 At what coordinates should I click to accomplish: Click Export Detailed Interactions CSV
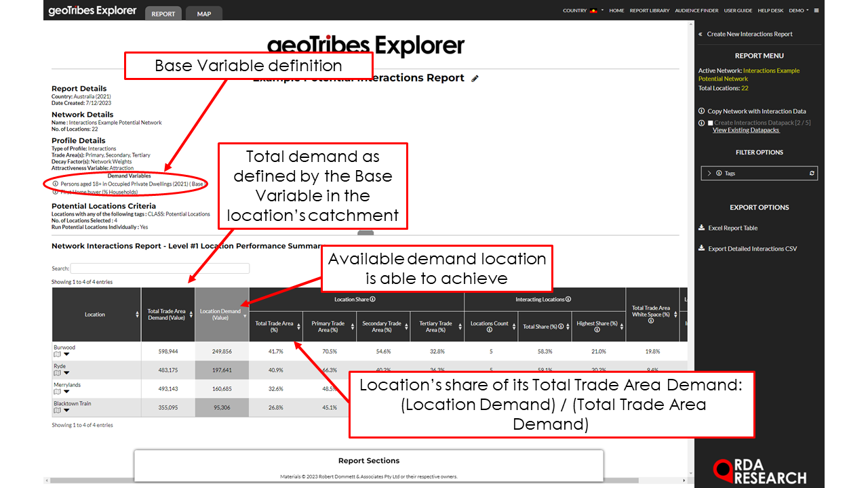[x=753, y=249]
